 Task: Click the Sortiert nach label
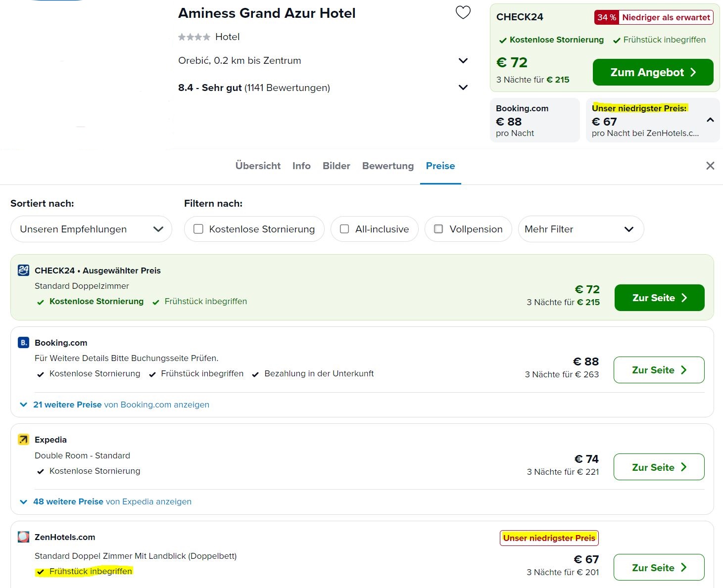pos(42,203)
